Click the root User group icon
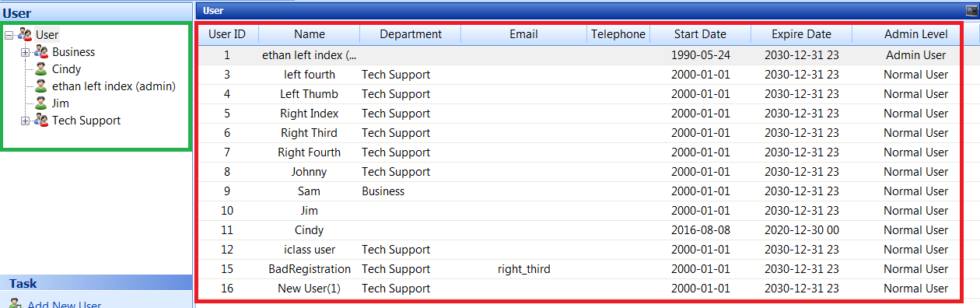Image resolution: width=980 pixels, height=308 pixels. tap(25, 35)
